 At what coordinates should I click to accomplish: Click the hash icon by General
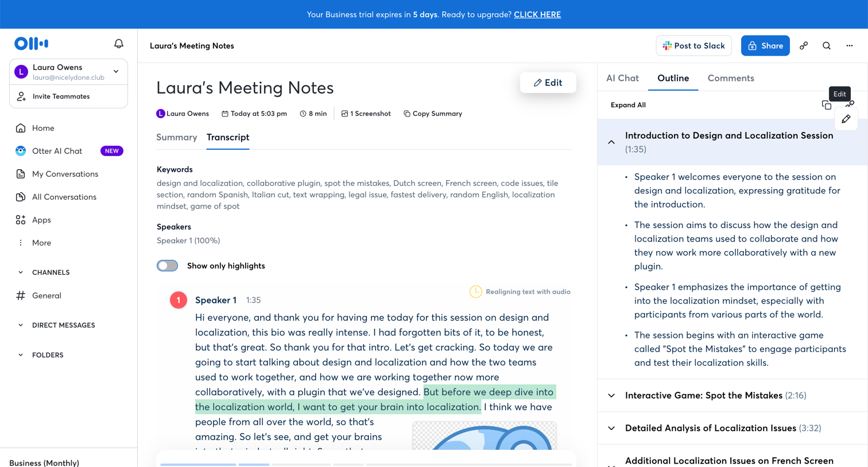(21, 295)
